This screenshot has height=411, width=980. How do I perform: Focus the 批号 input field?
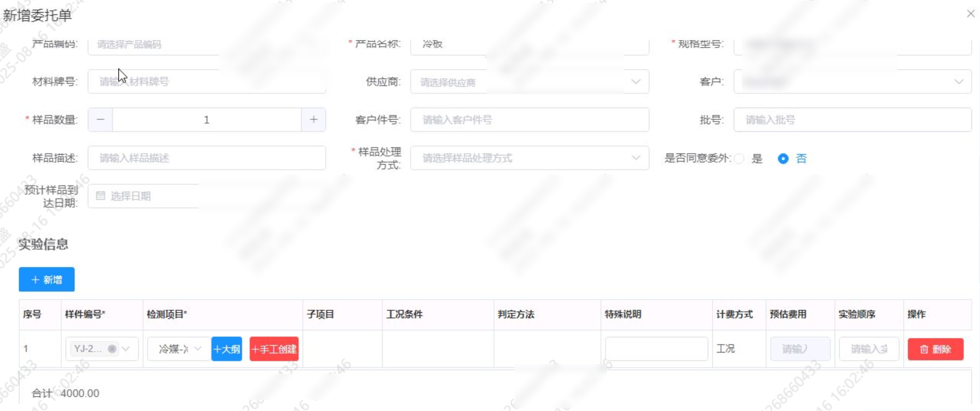[853, 120]
